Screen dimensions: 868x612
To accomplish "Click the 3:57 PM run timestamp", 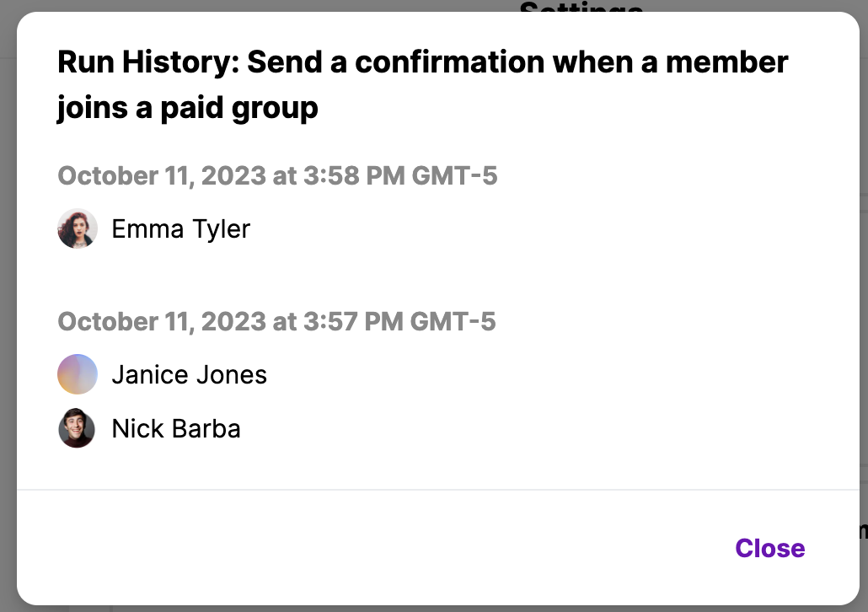I will 276,322.
